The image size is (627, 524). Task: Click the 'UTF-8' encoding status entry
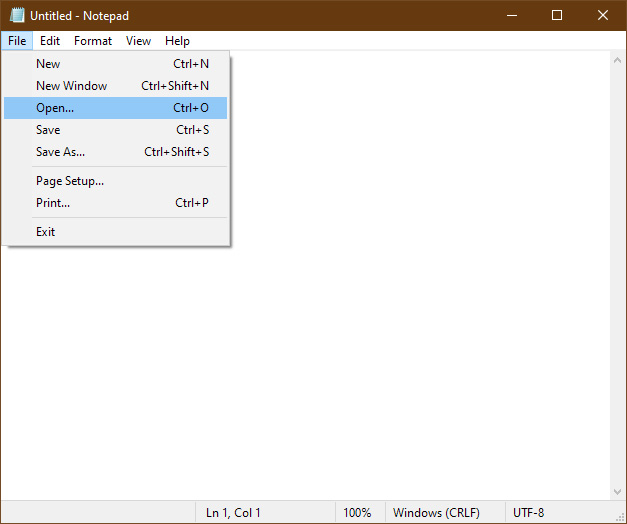tap(528, 512)
